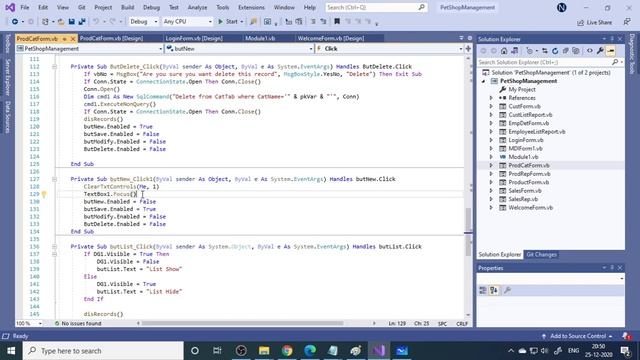Switch to LoginForm.vb [Design] tab
Screen dimensions: 640x360
[x=194, y=38]
